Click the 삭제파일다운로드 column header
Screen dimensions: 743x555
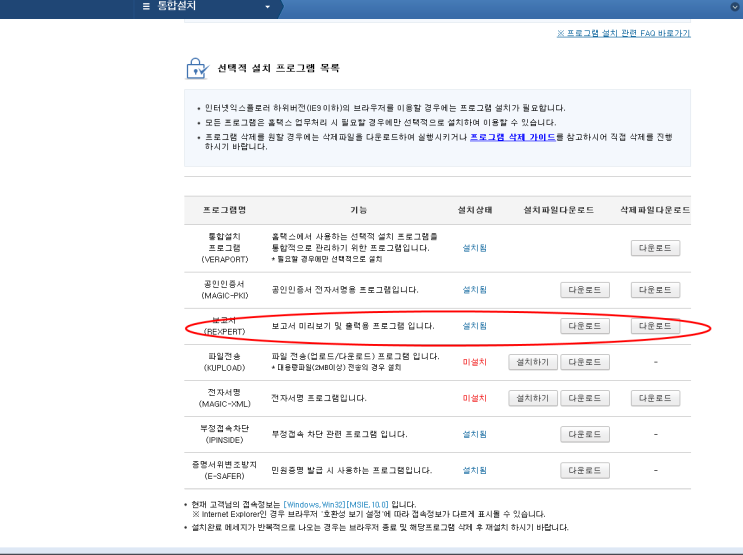(x=655, y=210)
